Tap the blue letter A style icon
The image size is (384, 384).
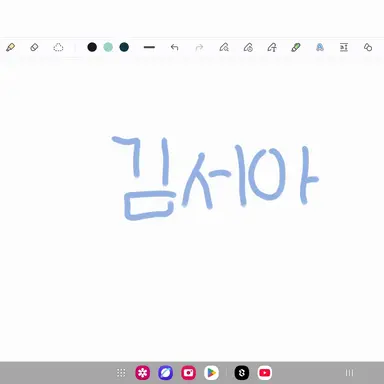320,47
